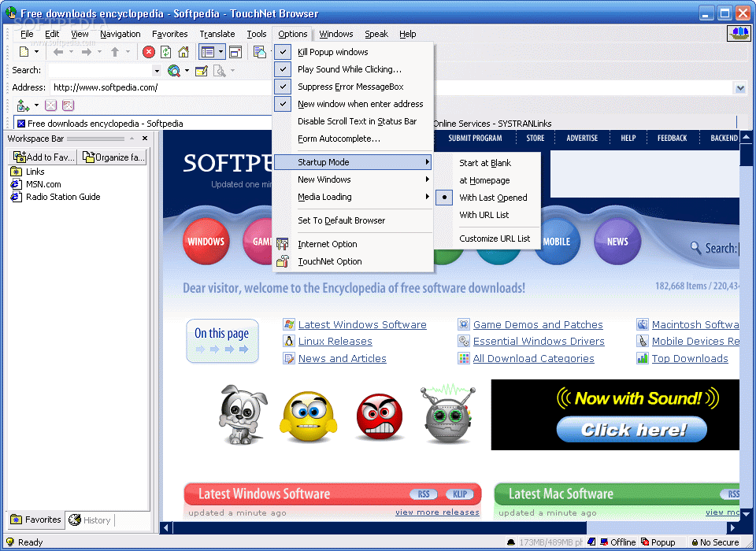756x551 pixels.
Task: Open the Search box dropdown arrow
Action: 157,71
